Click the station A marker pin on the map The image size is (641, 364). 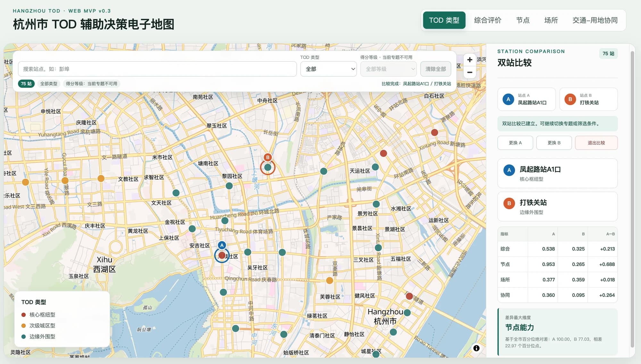click(x=222, y=245)
